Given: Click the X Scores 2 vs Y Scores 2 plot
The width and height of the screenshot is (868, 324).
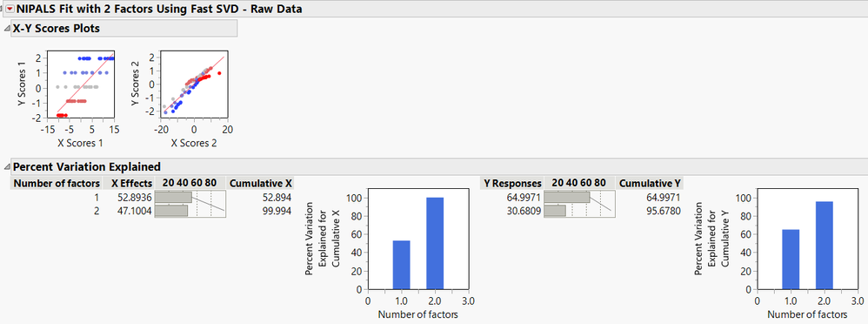Looking at the screenshot, I should [193, 85].
